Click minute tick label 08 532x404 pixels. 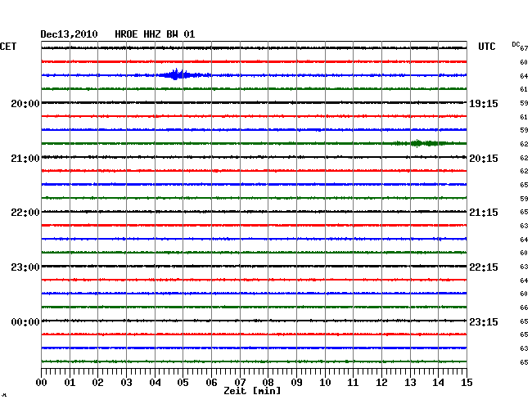(x=268, y=383)
